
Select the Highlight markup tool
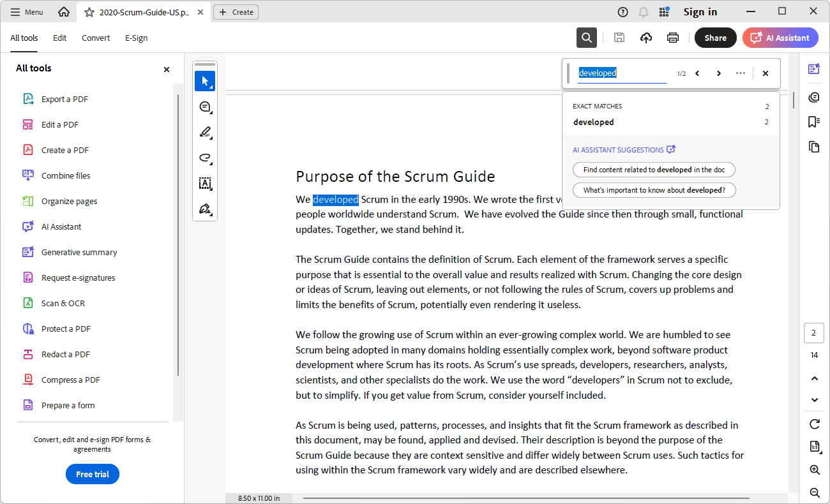[205, 132]
